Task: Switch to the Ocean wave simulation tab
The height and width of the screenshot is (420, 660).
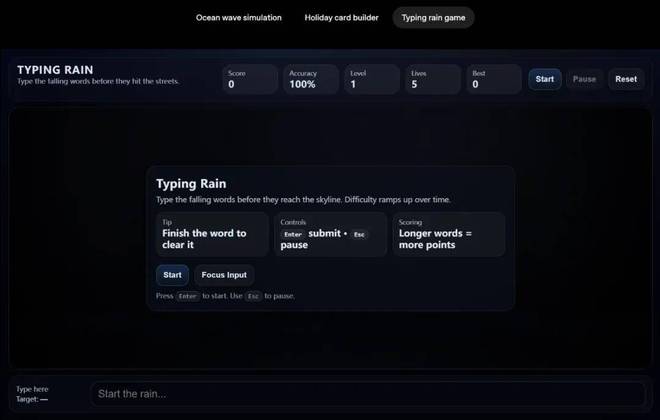Action: [x=239, y=18]
